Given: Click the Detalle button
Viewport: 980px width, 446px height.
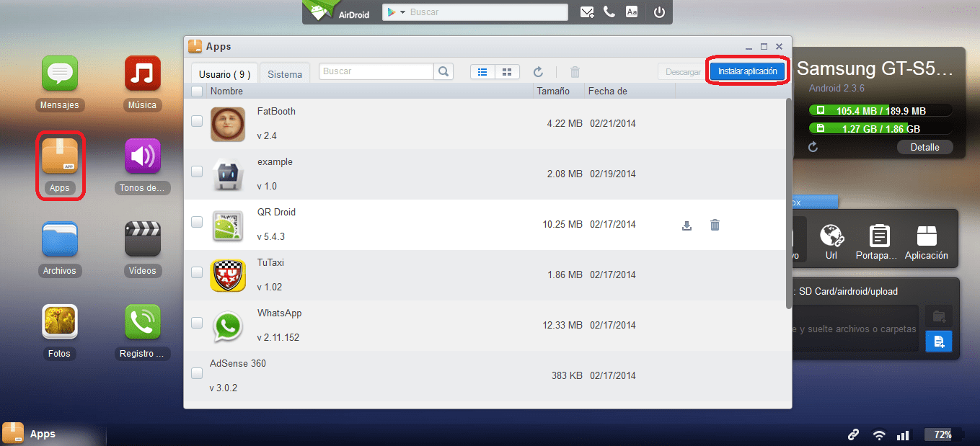Looking at the screenshot, I should coord(925,147).
